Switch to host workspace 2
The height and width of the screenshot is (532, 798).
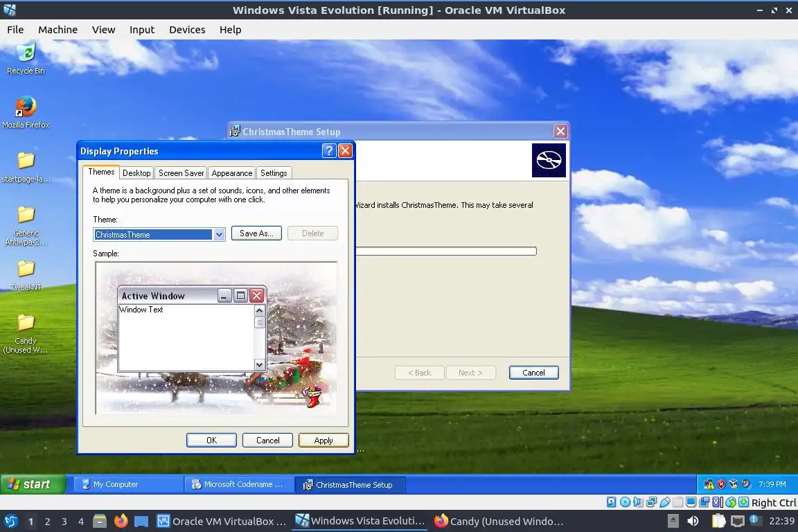point(47,522)
